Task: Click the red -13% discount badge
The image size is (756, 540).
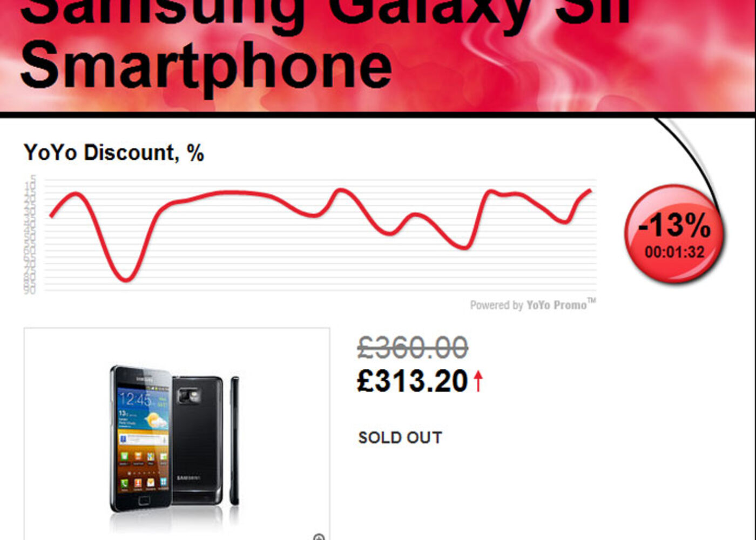Action: pyautogui.click(x=675, y=234)
